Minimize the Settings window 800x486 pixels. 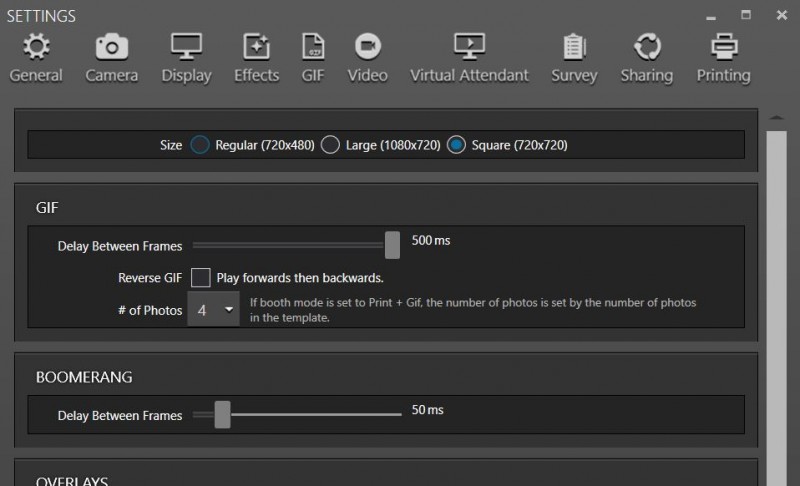click(711, 17)
